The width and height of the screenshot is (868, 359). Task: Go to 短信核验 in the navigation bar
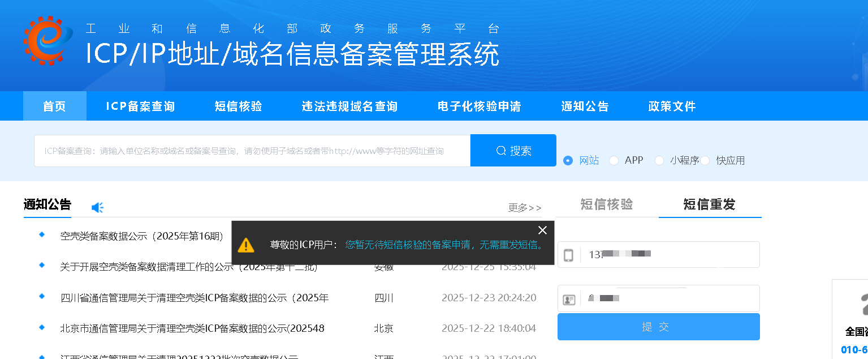point(239,106)
